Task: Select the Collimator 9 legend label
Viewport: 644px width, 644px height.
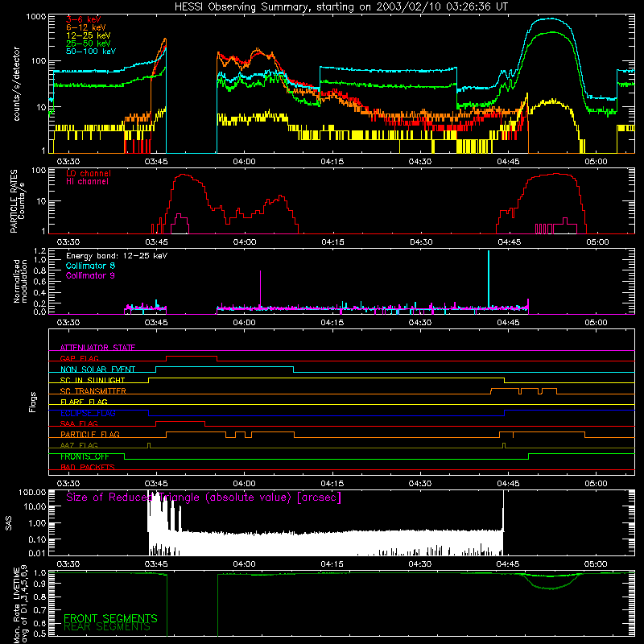Action: pos(90,275)
